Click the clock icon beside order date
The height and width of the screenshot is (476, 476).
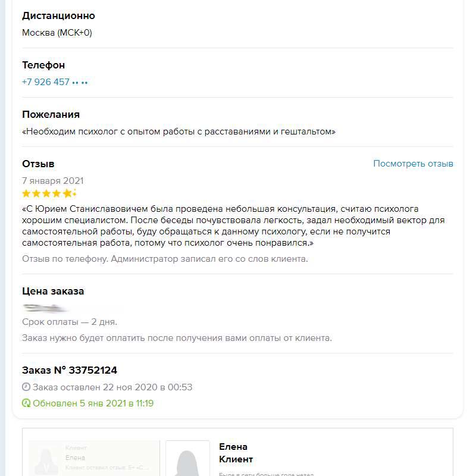pyautogui.click(x=26, y=387)
